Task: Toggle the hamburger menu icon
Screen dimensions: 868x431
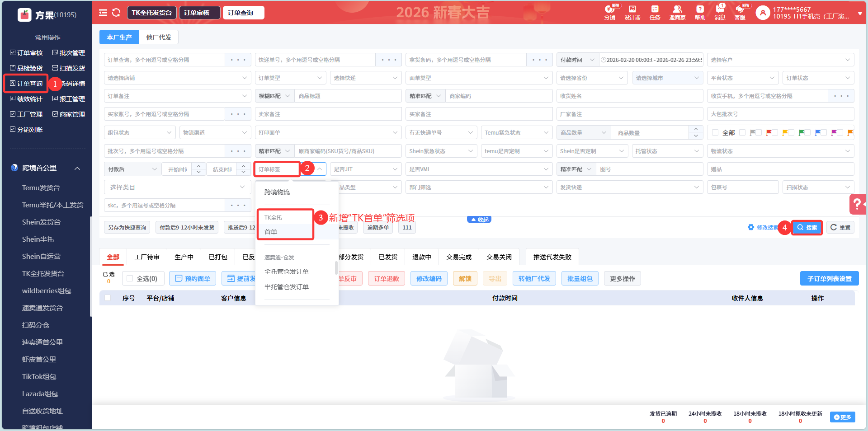Action: point(103,13)
